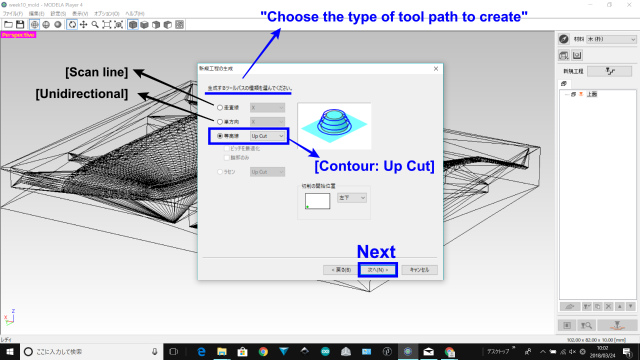The image size is (640, 360).
Task: Click the tool-check process icon
Action: click(x=587, y=306)
